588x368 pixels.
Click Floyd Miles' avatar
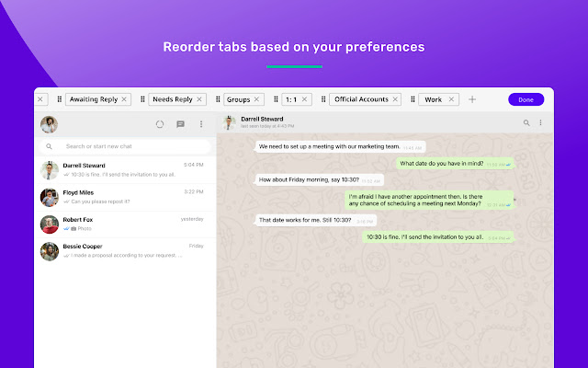coord(50,197)
